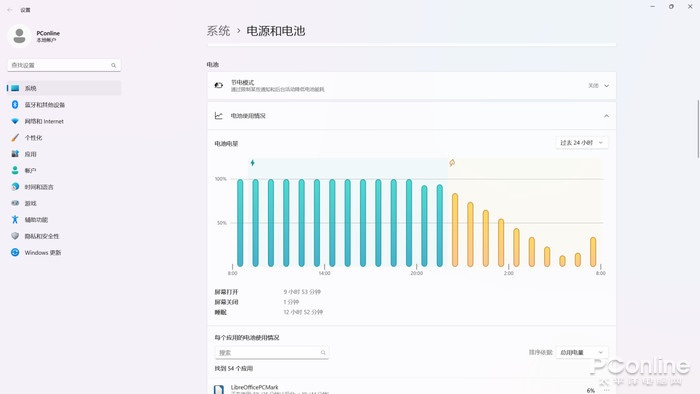The width and height of the screenshot is (700, 394).
Task: Click the 系统 breadcrumb link
Action: pyautogui.click(x=218, y=31)
